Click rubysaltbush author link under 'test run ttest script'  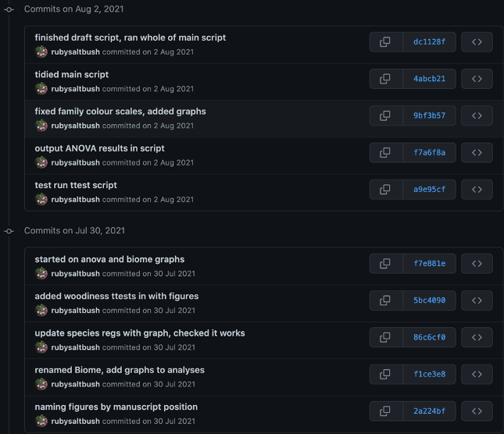(x=75, y=200)
